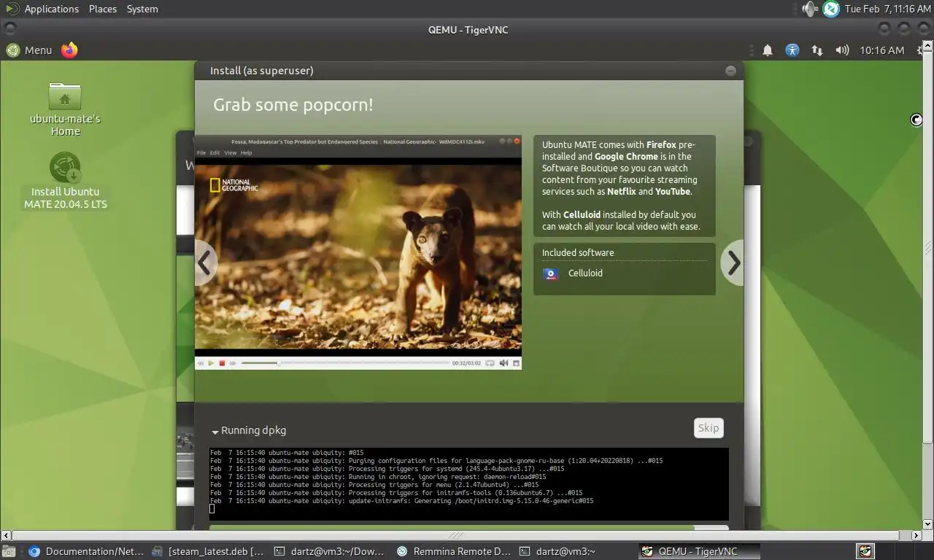Click the Skip button
Image resolution: width=934 pixels, height=560 pixels.
click(x=708, y=428)
